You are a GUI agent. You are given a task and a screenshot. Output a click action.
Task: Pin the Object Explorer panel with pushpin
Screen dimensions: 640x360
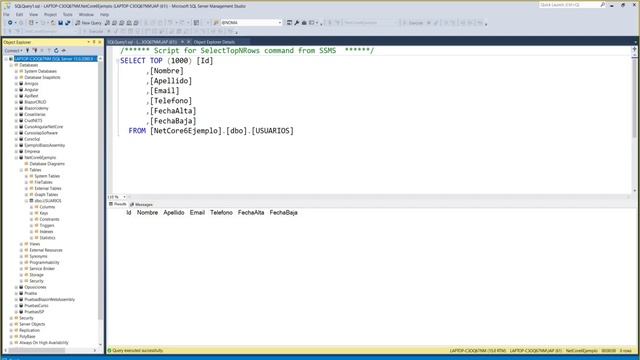[x=94, y=42]
